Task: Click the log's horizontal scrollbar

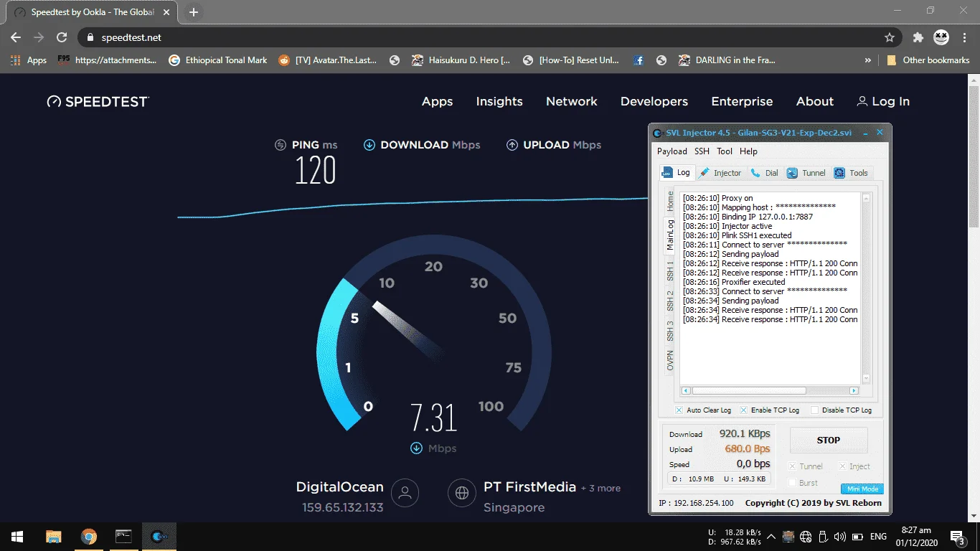Action: coord(770,390)
